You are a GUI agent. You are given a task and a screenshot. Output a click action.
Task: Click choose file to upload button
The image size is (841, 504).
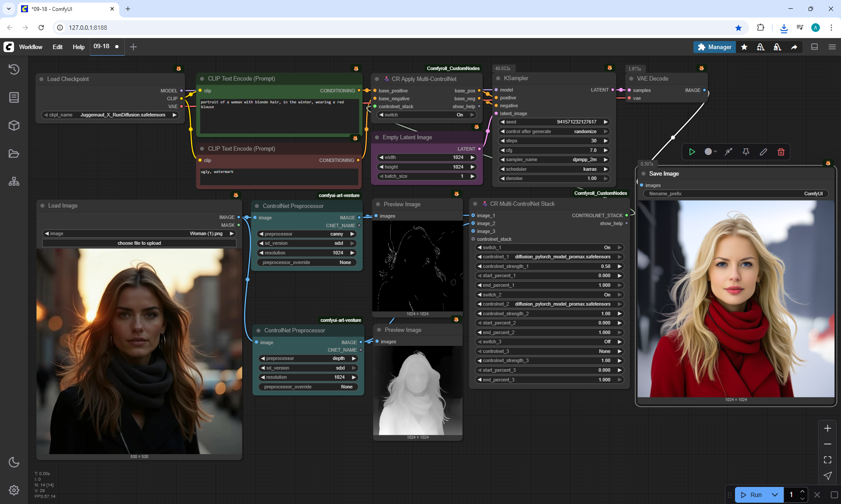pos(139,243)
